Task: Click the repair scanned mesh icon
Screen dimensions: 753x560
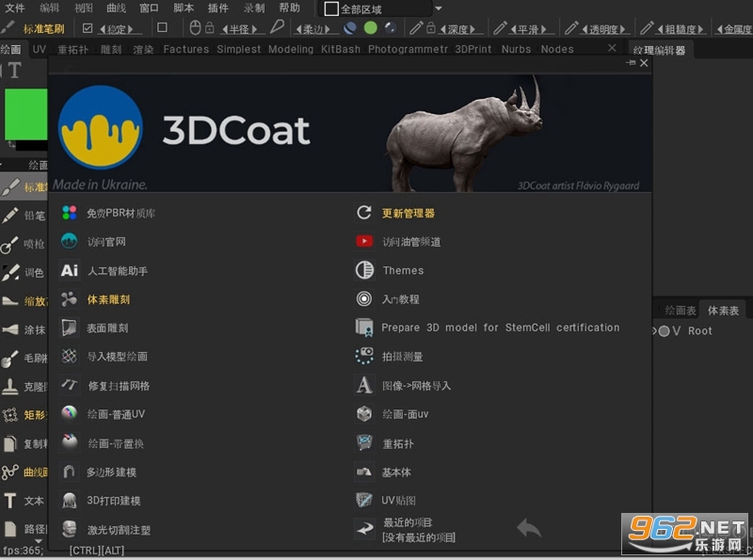Action: point(69,385)
